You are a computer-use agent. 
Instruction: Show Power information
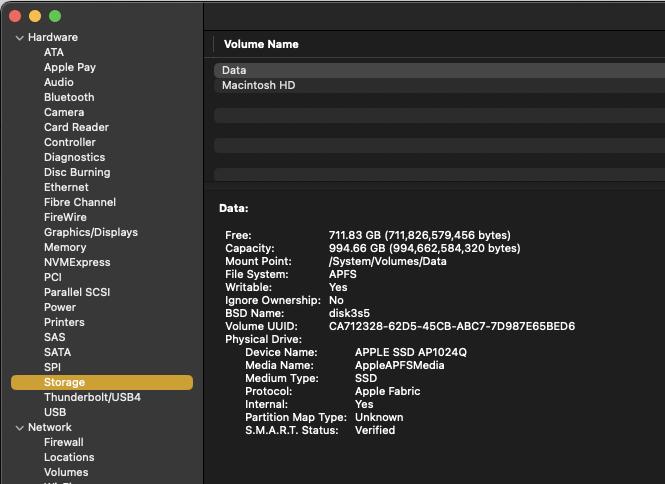pyautogui.click(x=60, y=307)
